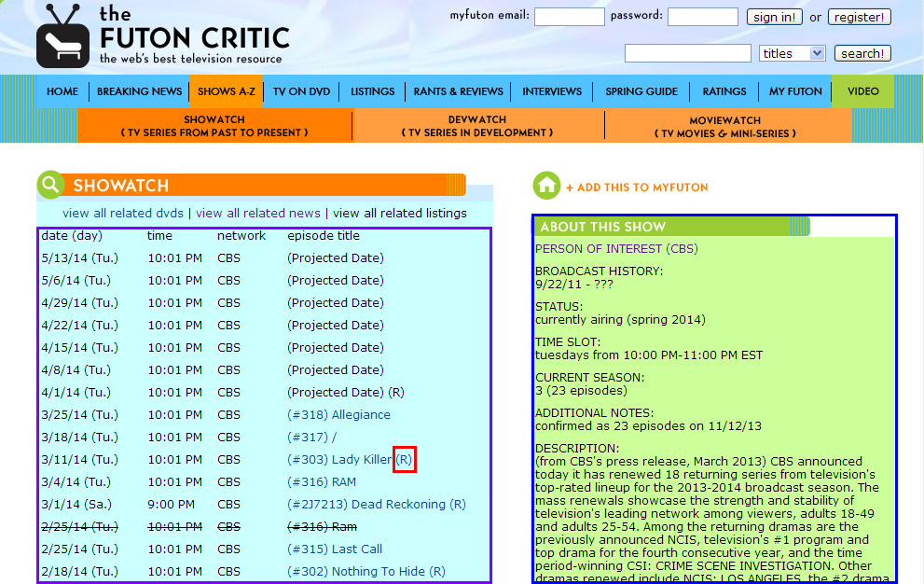
Task: Click the 9:00 PM time cell
Action: click(x=171, y=505)
